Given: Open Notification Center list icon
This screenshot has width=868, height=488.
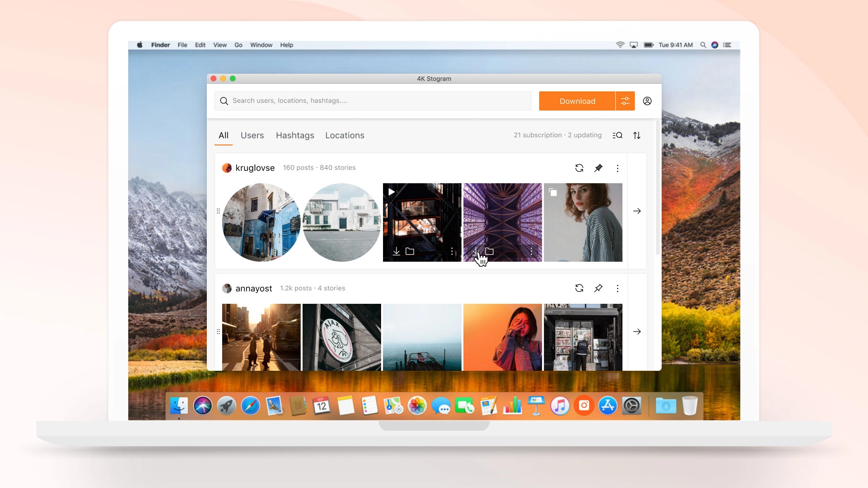Looking at the screenshot, I should click(x=727, y=45).
